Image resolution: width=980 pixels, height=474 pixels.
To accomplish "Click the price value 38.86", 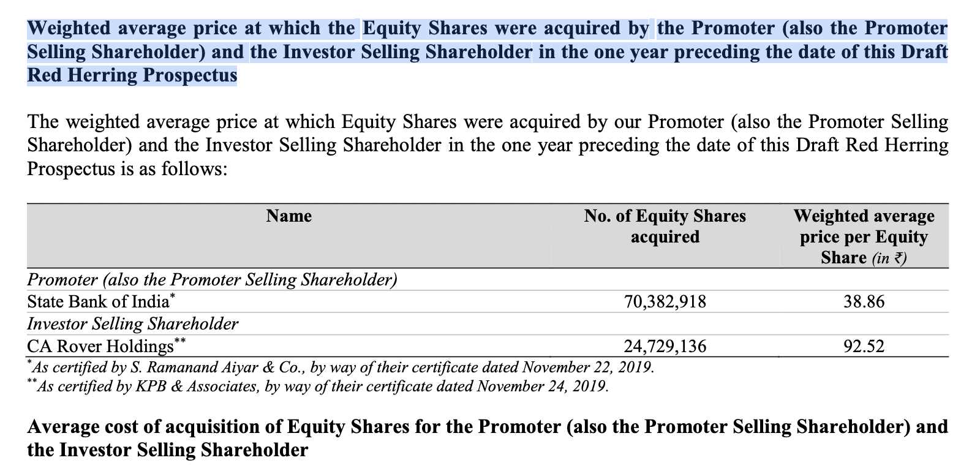I will (x=864, y=302).
